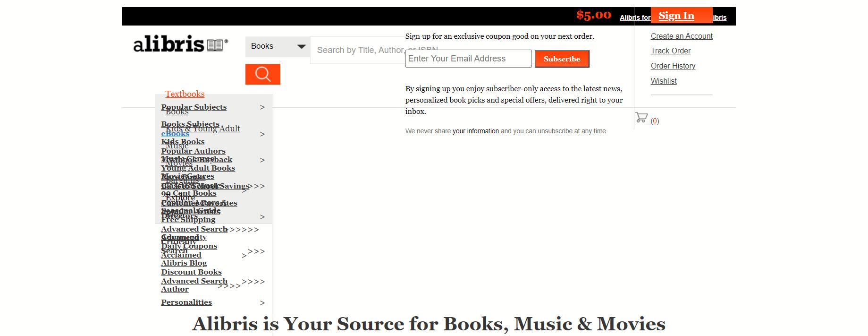This screenshot has height=336, width=868.
Task: Click the orange magnifier search button
Action: 262,74
